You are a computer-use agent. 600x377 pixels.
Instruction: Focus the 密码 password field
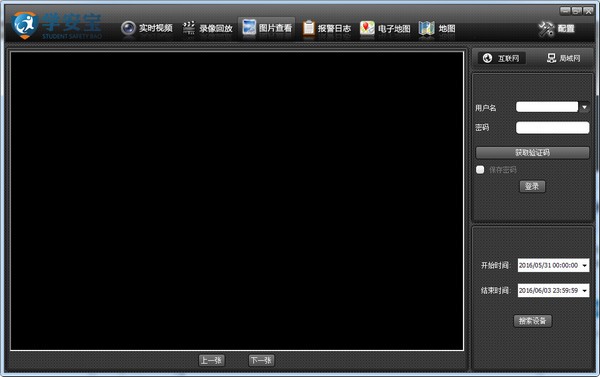click(x=553, y=127)
